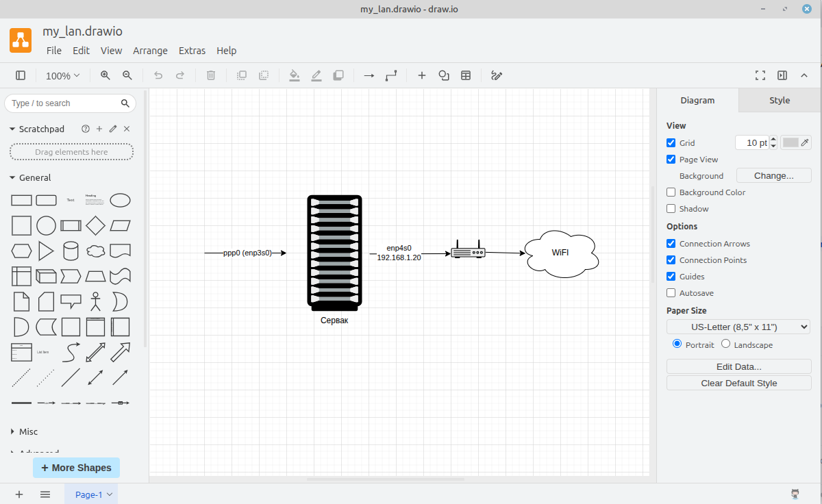Click the Zoom In magnifier icon
Screen dimensions: 822x504
(x=105, y=75)
